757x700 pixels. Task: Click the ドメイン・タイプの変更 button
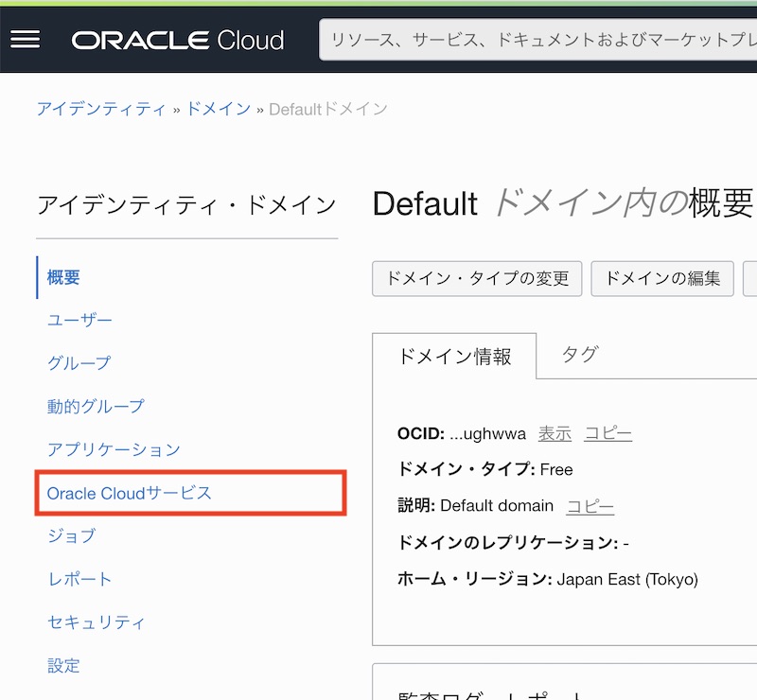476,279
